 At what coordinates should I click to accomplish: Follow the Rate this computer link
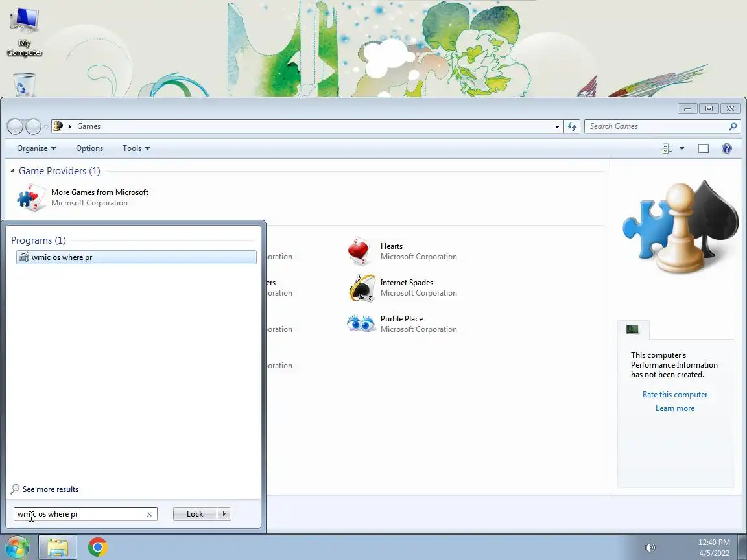pos(675,394)
